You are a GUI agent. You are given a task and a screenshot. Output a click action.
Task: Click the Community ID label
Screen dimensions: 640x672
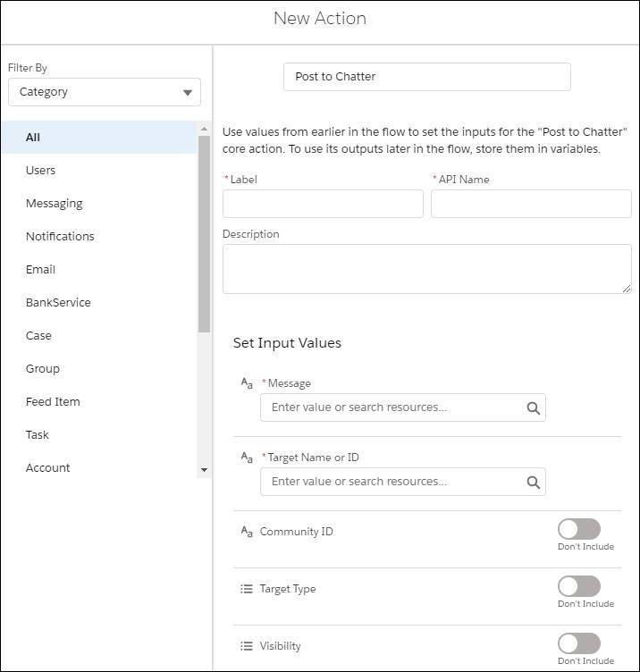296,532
